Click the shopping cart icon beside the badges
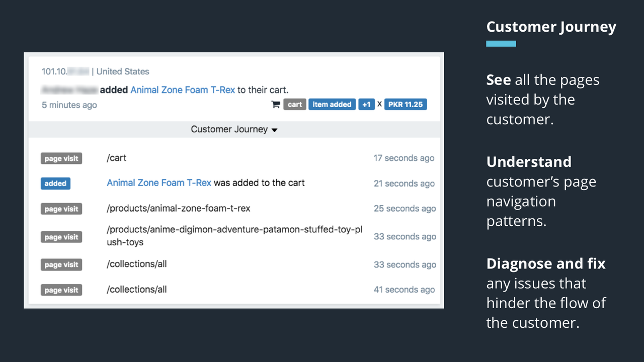The width and height of the screenshot is (644, 362). pyautogui.click(x=275, y=104)
